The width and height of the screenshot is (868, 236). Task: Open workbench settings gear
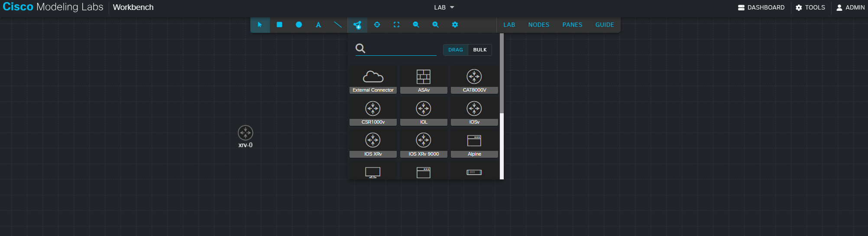pyautogui.click(x=455, y=25)
